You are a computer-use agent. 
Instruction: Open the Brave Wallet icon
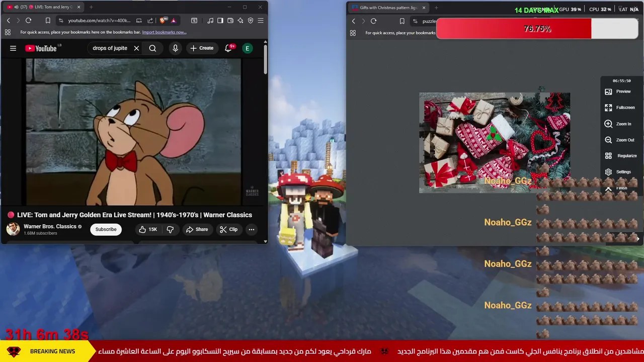pos(230,21)
